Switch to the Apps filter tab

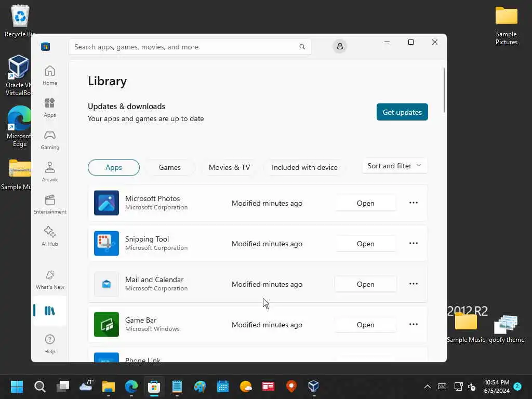[x=114, y=167]
